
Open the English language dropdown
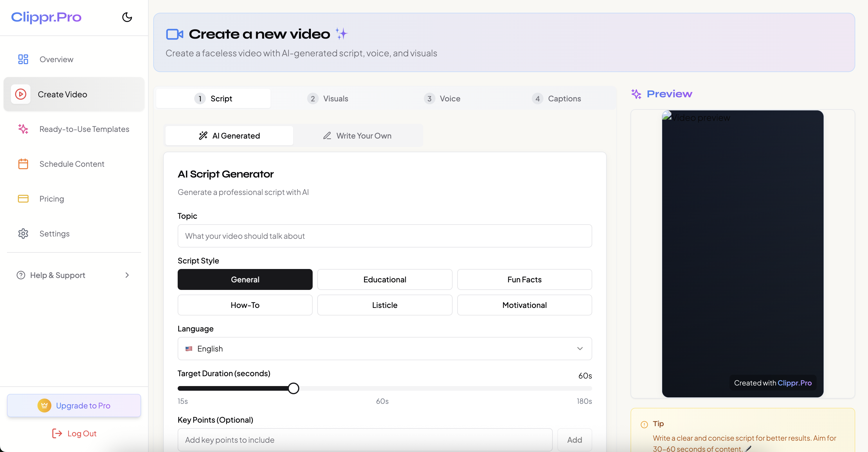(x=384, y=349)
